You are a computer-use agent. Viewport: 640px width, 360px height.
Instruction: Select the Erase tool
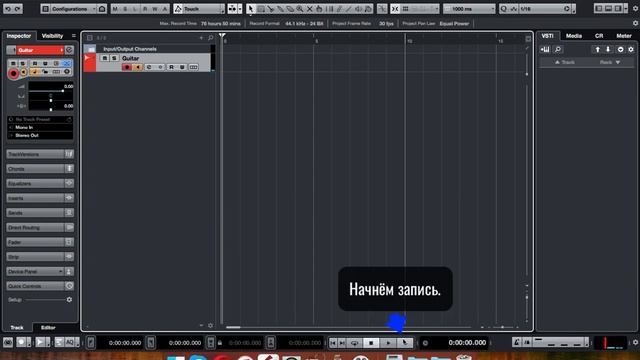point(290,9)
